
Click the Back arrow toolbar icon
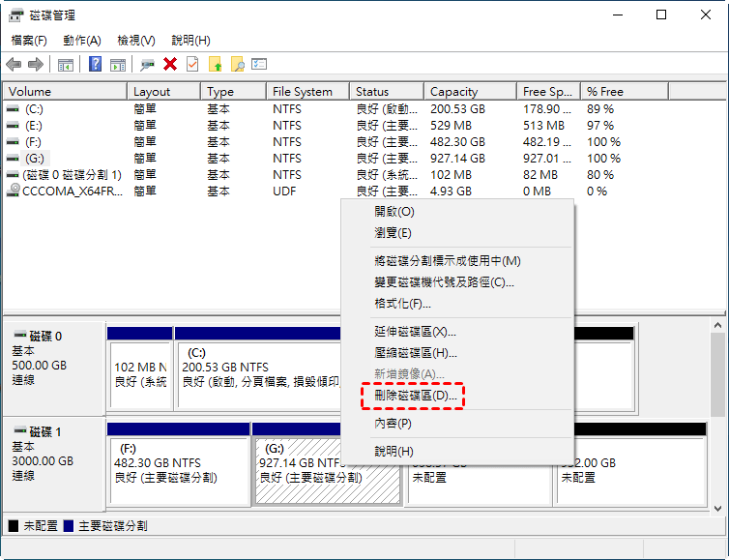(14, 64)
